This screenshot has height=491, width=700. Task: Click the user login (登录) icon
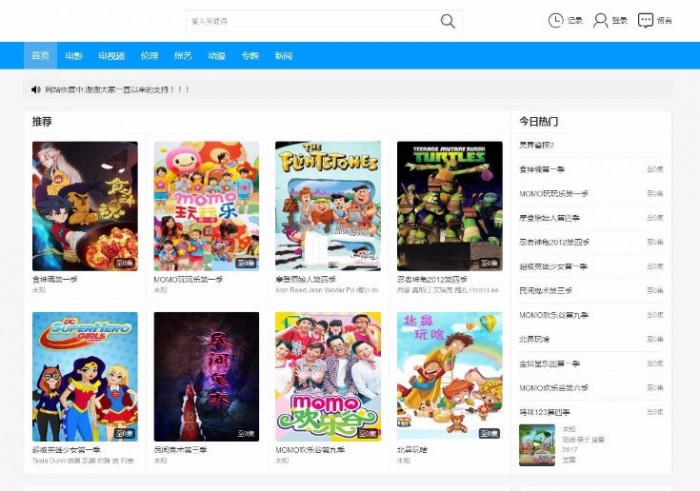point(601,20)
